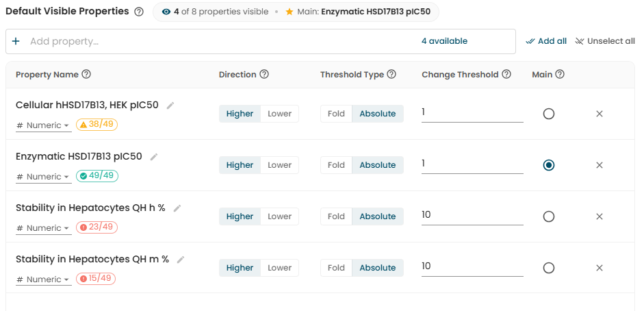Open Numeric type dropdown for Cellular hHSD17B13

tap(44, 125)
